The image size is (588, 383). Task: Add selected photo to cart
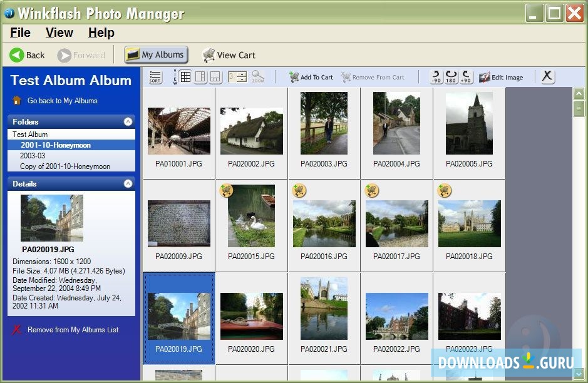click(x=311, y=76)
